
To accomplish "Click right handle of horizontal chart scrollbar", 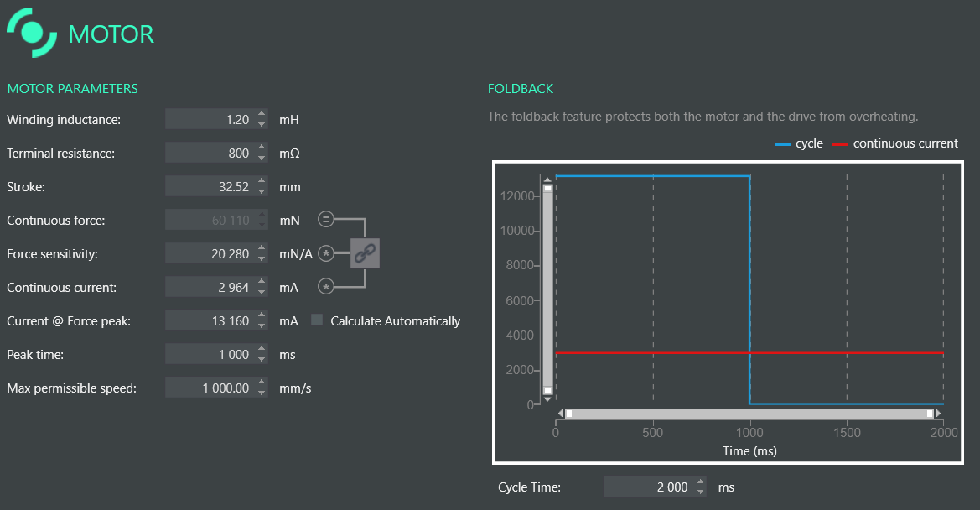I will (930, 414).
